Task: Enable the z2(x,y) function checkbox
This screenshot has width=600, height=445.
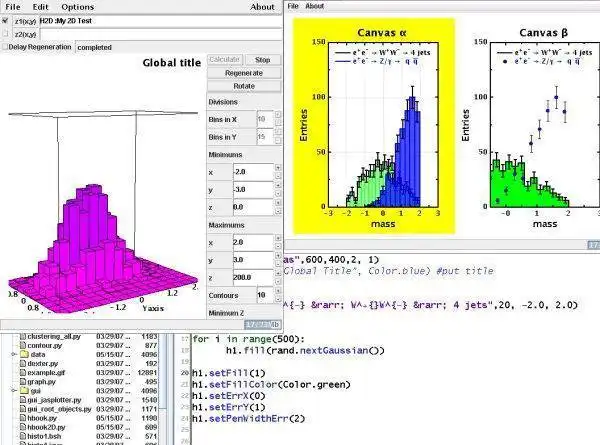Action: [5, 34]
